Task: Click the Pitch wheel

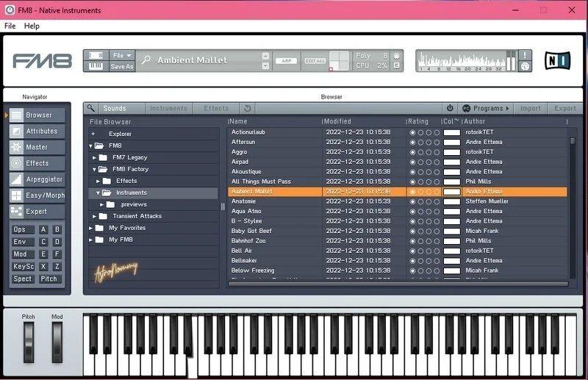Action: point(29,343)
